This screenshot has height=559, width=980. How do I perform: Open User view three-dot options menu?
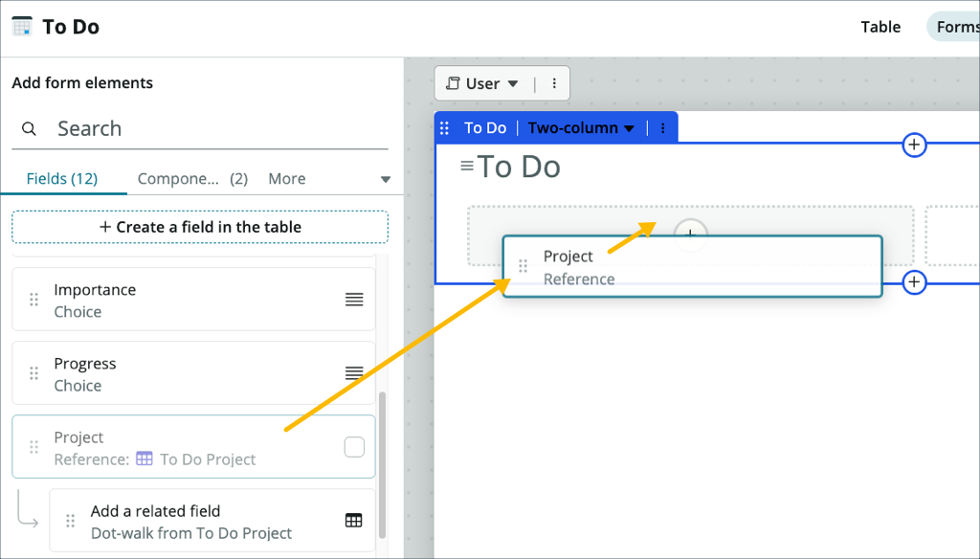tap(554, 83)
